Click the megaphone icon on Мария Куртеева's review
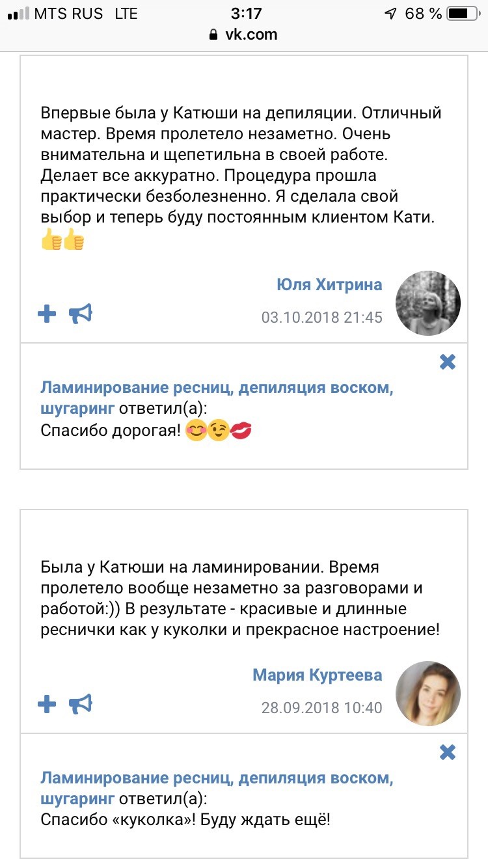The image size is (488, 868). [81, 704]
